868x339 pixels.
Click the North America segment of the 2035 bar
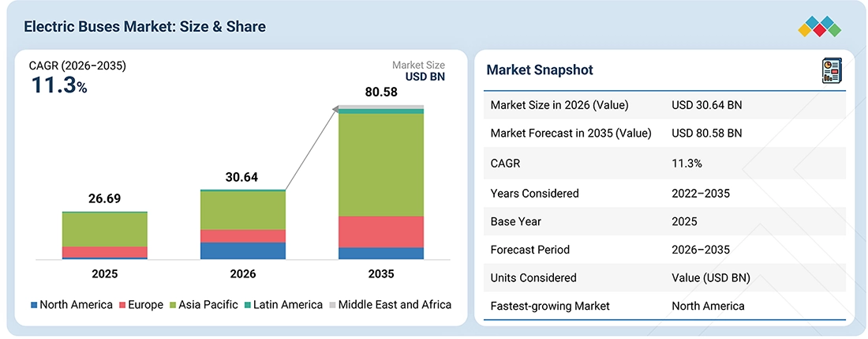coord(381,253)
